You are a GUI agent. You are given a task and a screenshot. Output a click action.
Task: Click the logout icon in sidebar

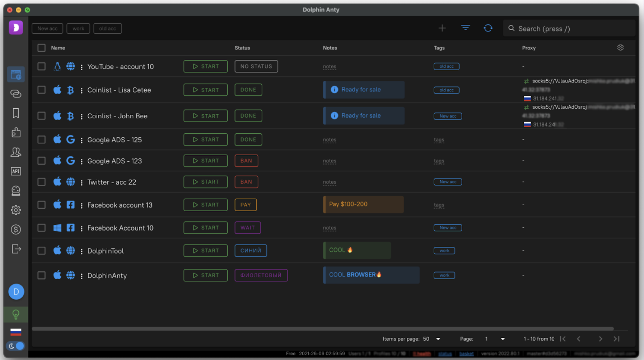click(x=16, y=249)
